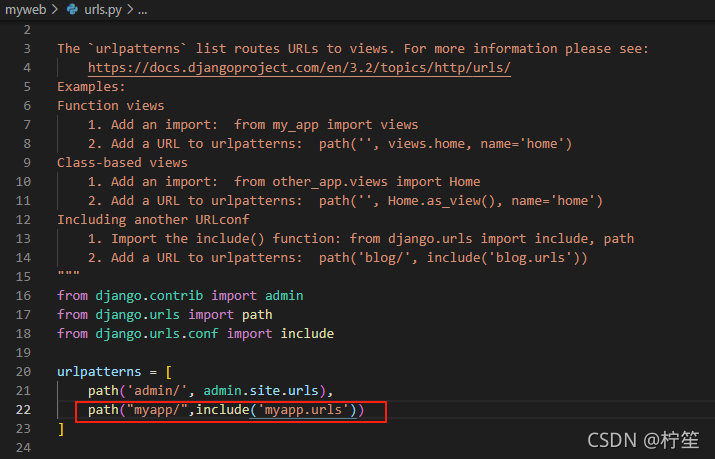
Task: Click 'from my_app import views' on line 7
Action: 326,125
